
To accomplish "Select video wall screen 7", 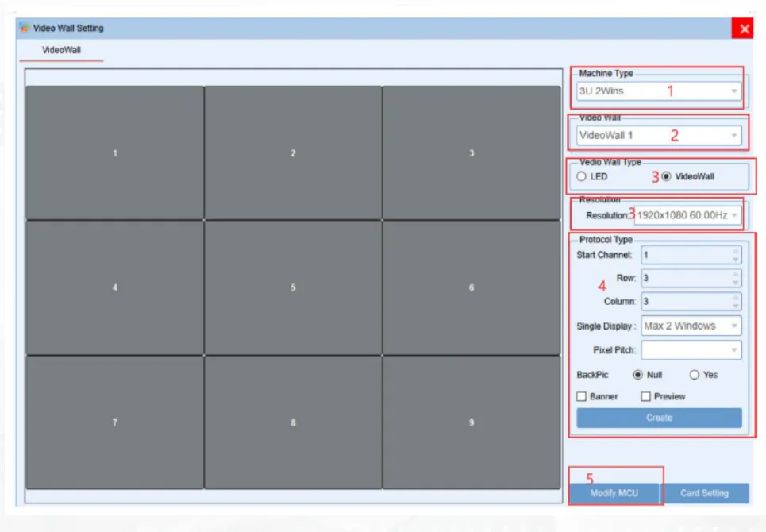I will tap(115, 422).
